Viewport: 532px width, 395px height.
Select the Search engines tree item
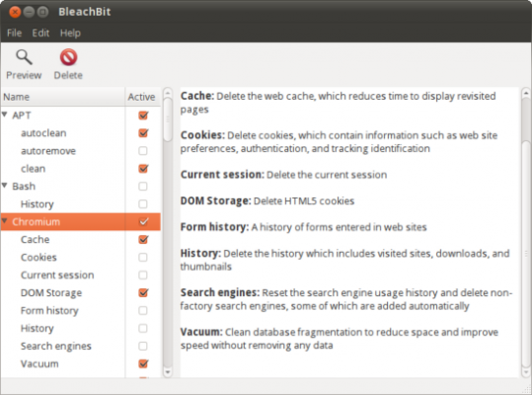click(56, 347)
